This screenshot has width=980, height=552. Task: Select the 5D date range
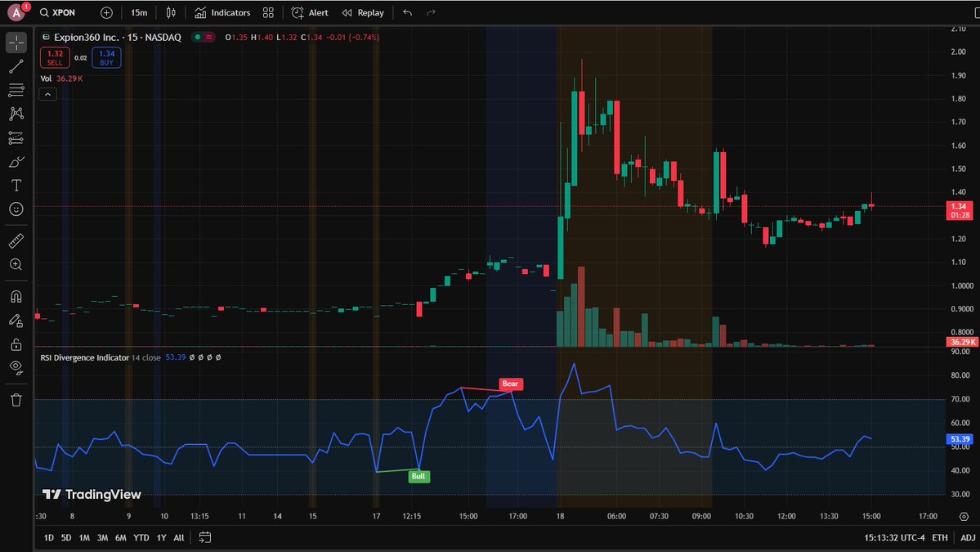point(66,537)
